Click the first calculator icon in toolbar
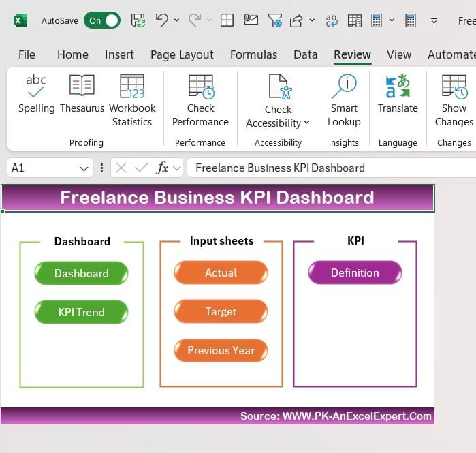 (x=377, y=20)
